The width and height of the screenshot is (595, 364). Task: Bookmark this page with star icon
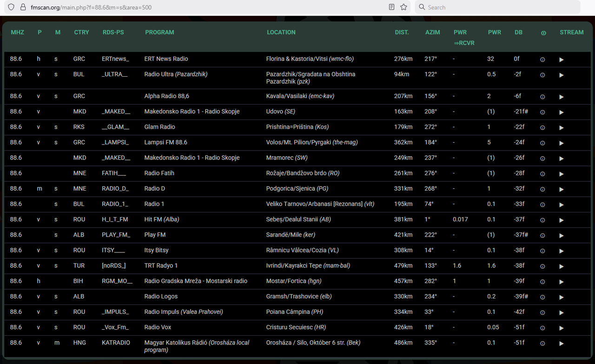point(403,7)
